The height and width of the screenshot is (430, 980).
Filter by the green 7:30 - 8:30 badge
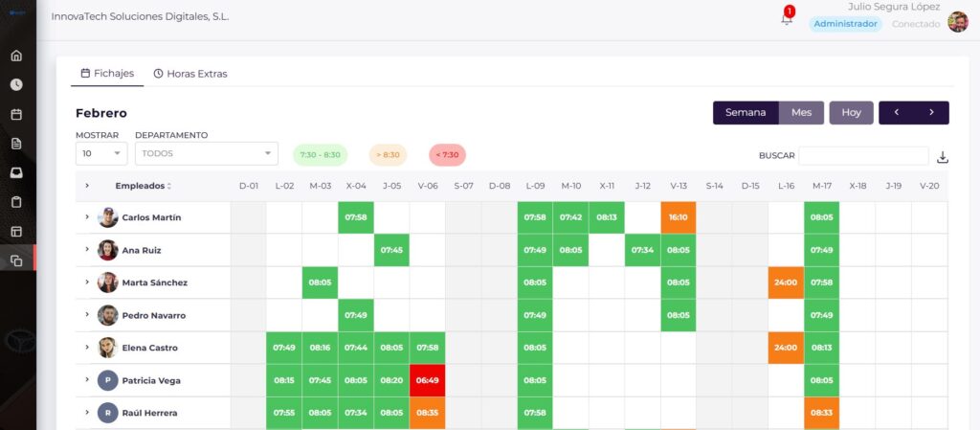[x=320, y=154]
